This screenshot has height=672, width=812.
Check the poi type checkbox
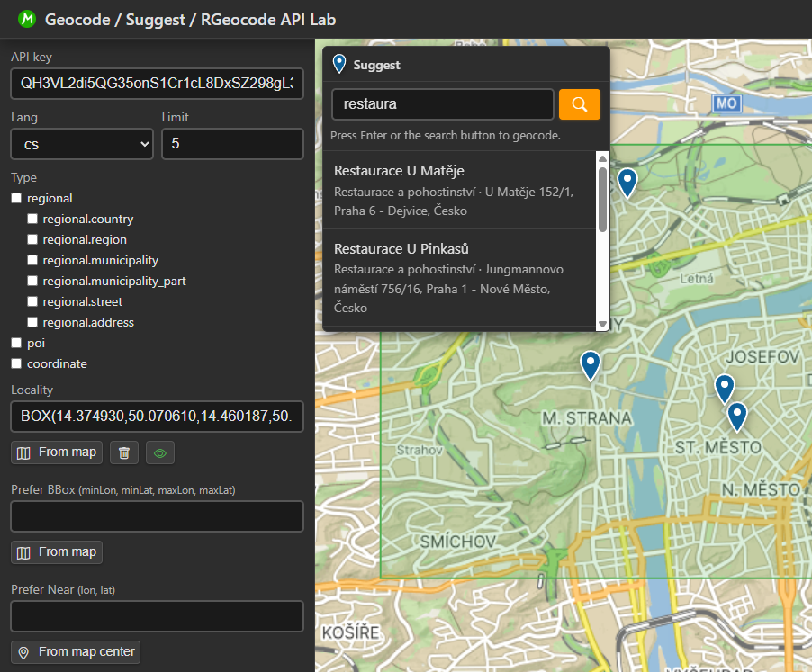[16, 343]
